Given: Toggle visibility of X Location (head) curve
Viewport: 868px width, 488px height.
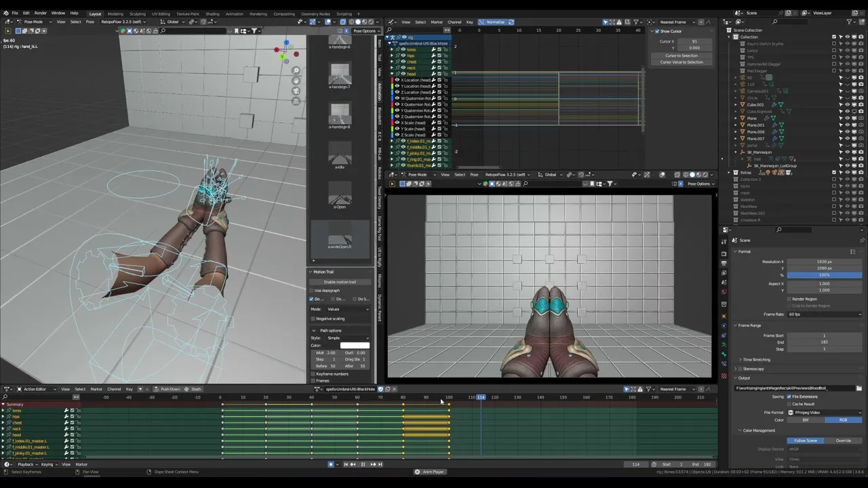Looking at the screenshot, I should tap(397, 80).
